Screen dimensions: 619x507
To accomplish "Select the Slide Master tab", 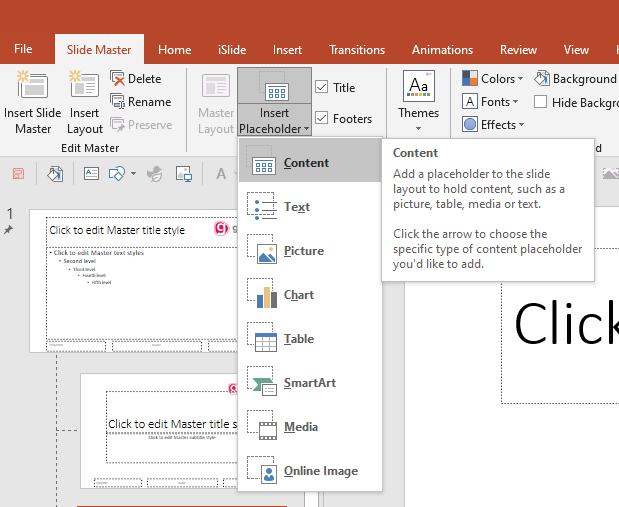I will (99, 50).
